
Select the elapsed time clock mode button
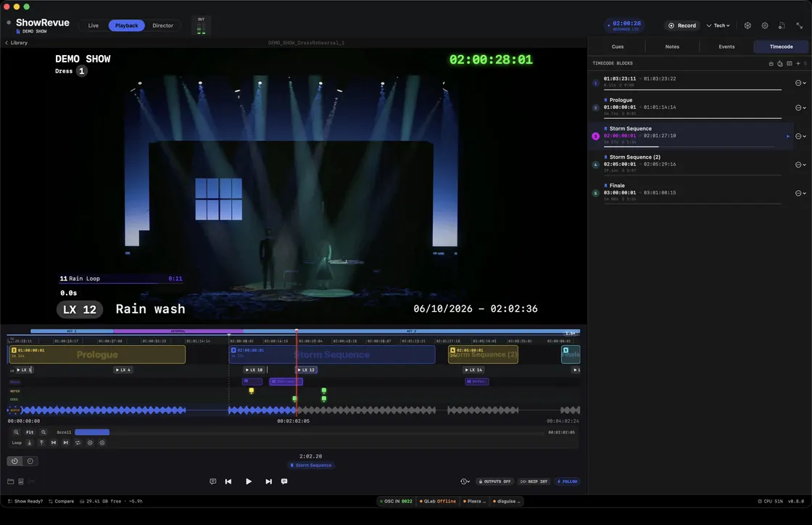[14, 461]
